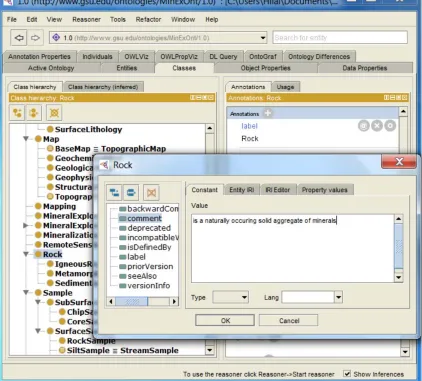Click the forward navigation arrow button
This screenshot has width=422, height=381.
click(35, 38)
